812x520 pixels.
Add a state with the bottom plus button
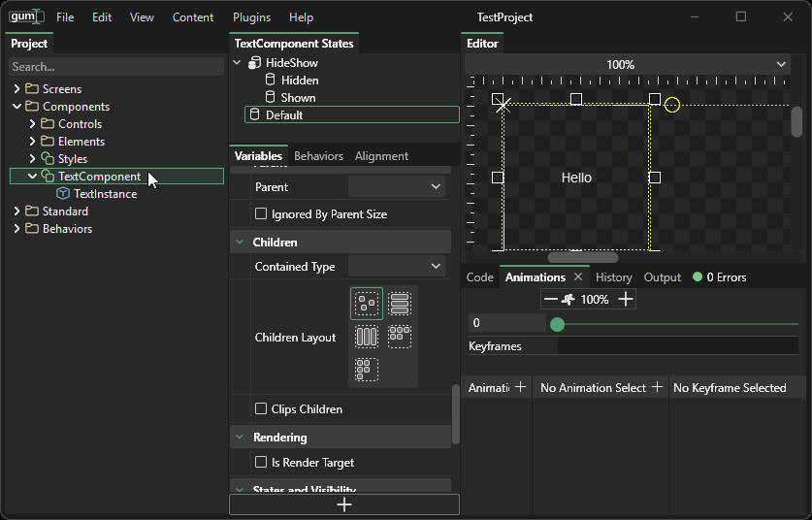tap(343, 504)
